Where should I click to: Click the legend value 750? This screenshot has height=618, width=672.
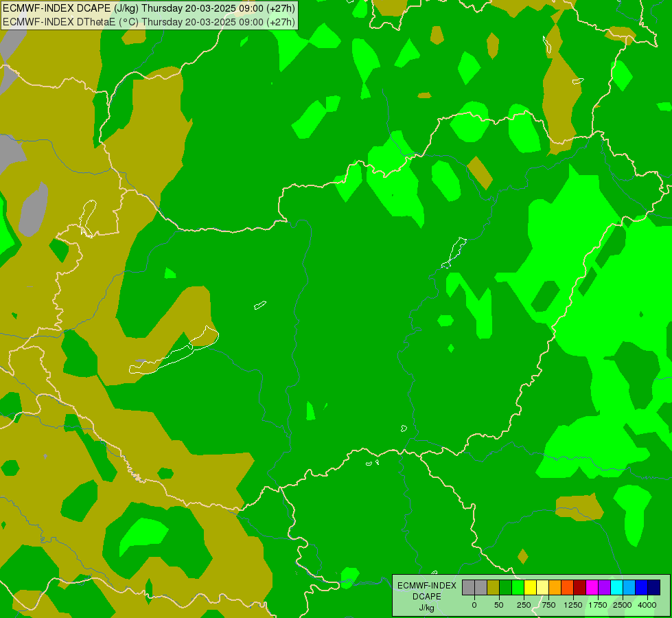coord(548,605)
